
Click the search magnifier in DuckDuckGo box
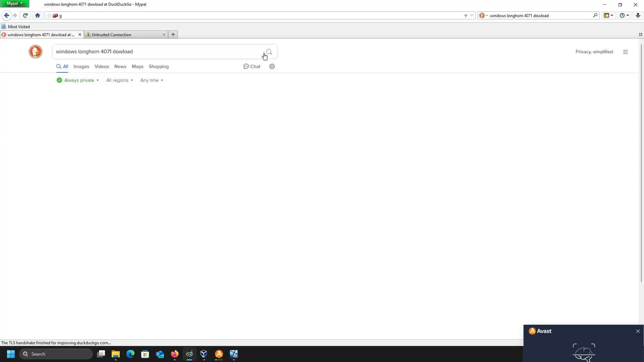click(x=269, y=52)
